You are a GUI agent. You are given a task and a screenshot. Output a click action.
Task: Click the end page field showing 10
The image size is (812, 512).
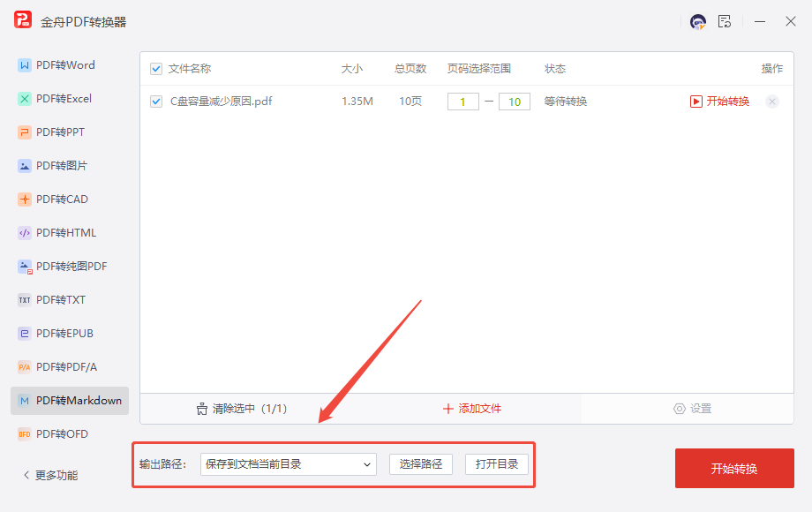click(515, 102)
